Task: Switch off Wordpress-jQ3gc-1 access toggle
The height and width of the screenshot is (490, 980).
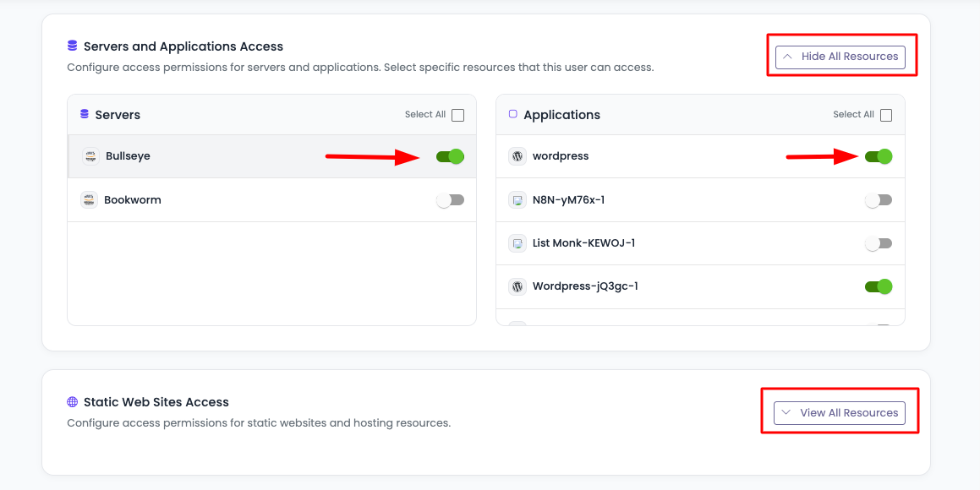Action: (879, 286)
